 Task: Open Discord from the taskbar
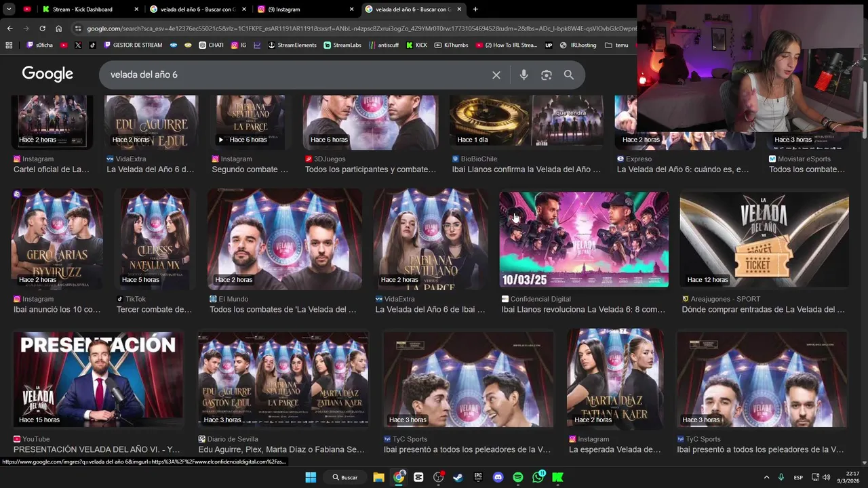click(x=498, y=477)
